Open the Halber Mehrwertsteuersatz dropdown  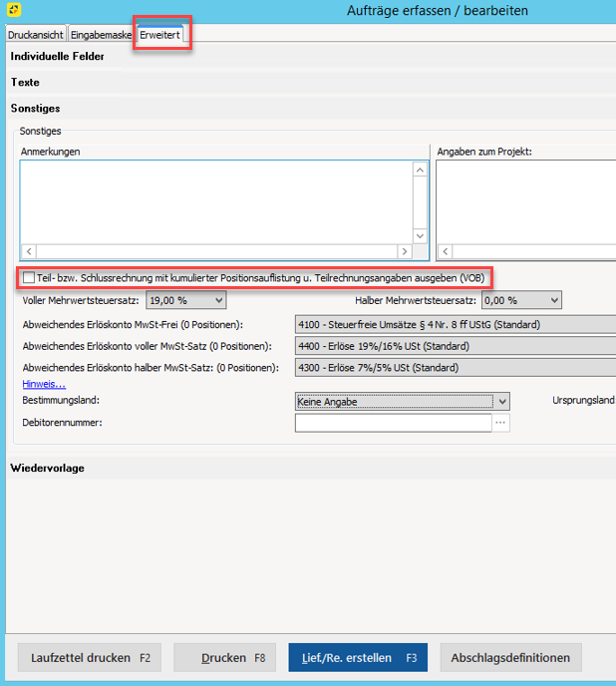pos(553,300)
